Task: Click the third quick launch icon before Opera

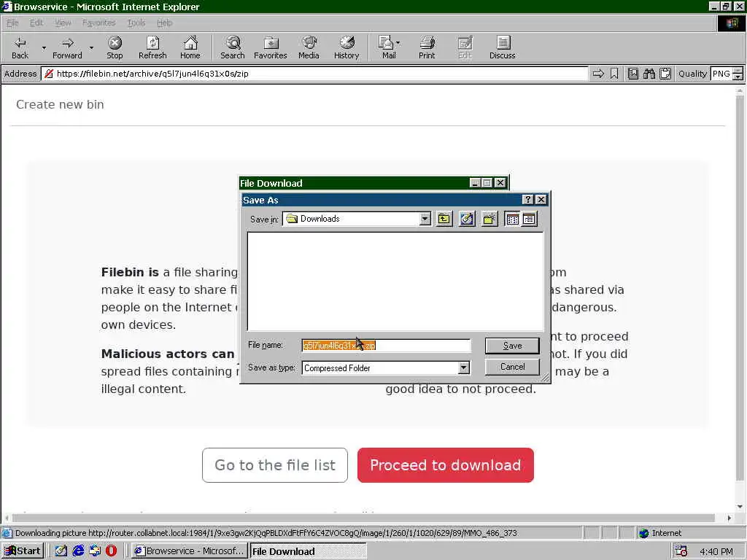Action: [95, 551]
